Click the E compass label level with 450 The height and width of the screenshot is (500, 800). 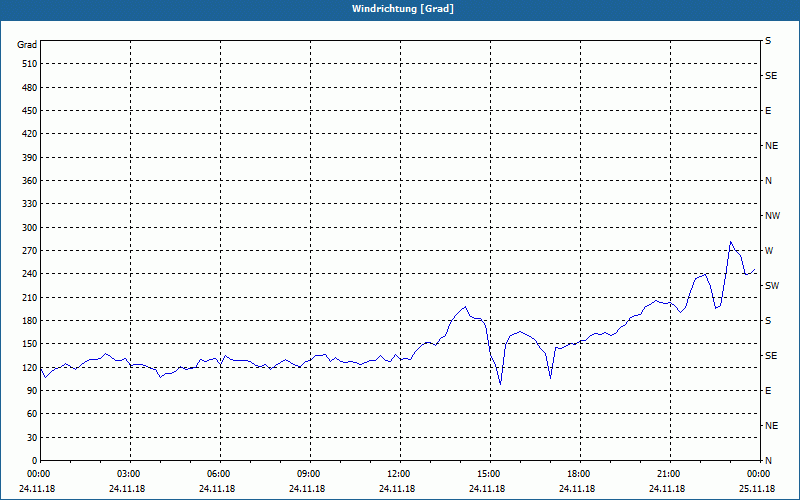[768, 111]
